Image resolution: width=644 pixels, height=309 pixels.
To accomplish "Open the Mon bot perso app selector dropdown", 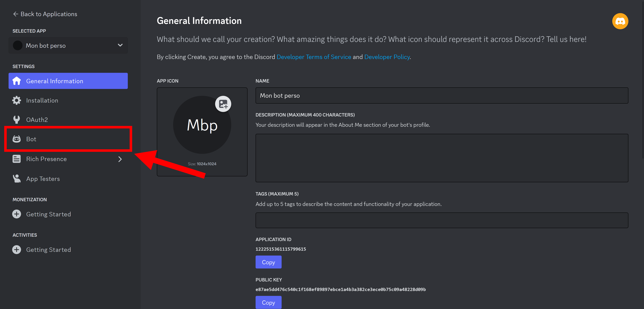I will click(68, 46).
